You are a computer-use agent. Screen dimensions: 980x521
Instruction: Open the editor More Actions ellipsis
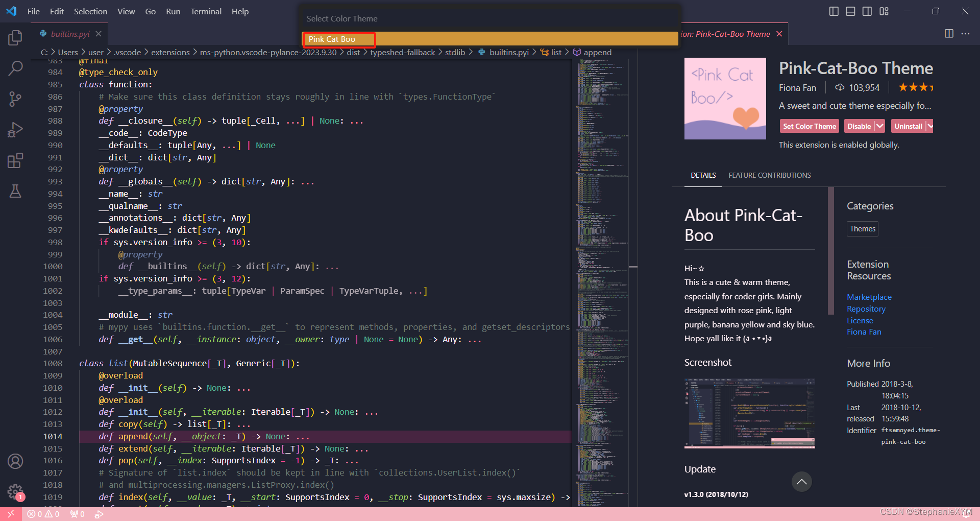(x=965, y=34)
